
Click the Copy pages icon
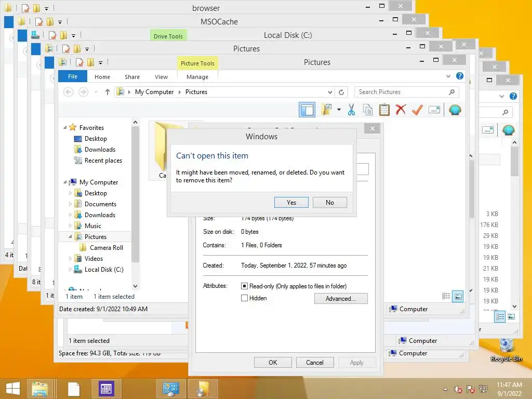coord(368,110)
